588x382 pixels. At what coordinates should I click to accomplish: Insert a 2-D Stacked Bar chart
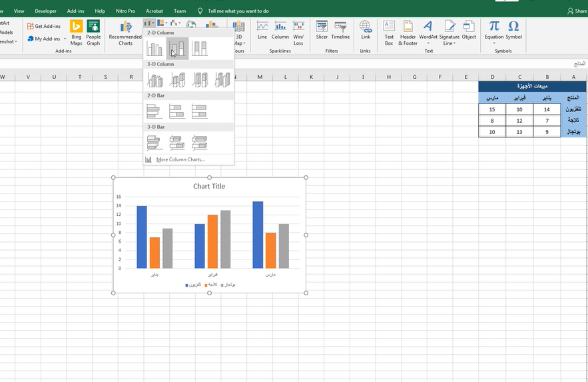pyautogui.click(x=177, y=111)
